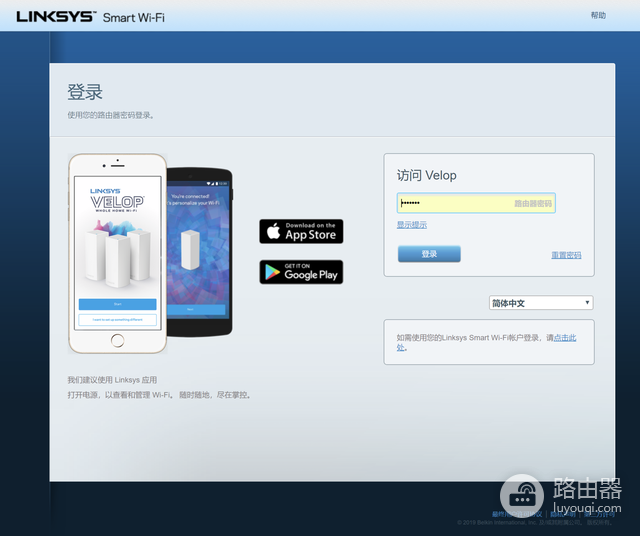Click the white iPhone Velop image
The width and height of the screenshot is (640, 536).
[118, 254]
